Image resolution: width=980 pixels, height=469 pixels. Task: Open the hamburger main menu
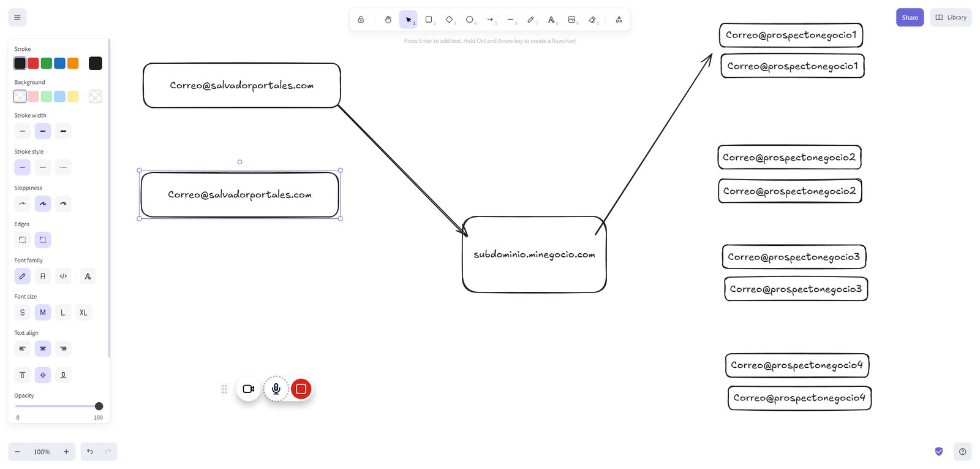click(17, 17)
